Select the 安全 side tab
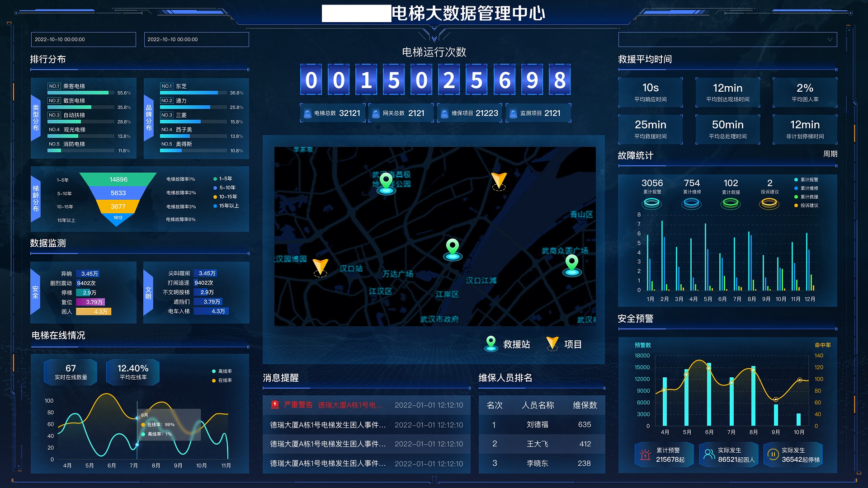 [x=35, y=292]
